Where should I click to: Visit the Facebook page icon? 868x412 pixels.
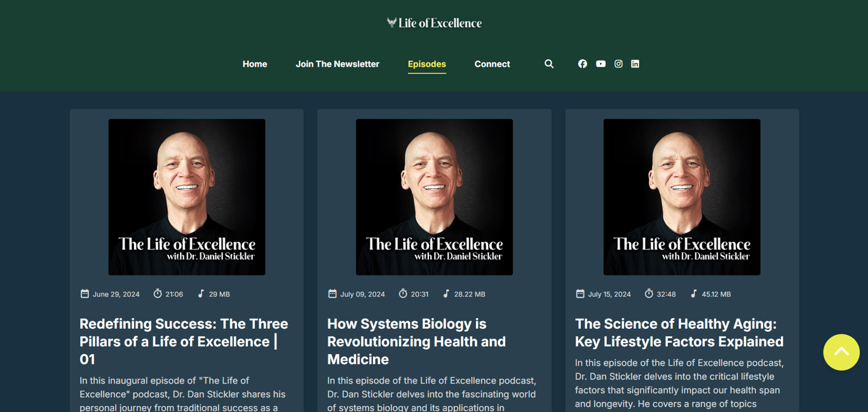(x=582, y=64)
